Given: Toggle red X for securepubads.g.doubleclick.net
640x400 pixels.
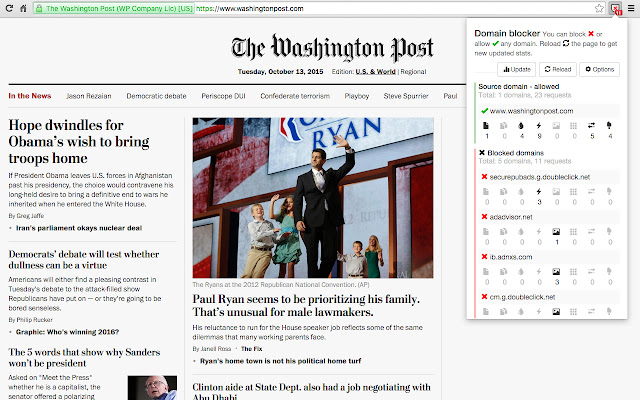Looking at the screenshot, I should pos(484,177).
